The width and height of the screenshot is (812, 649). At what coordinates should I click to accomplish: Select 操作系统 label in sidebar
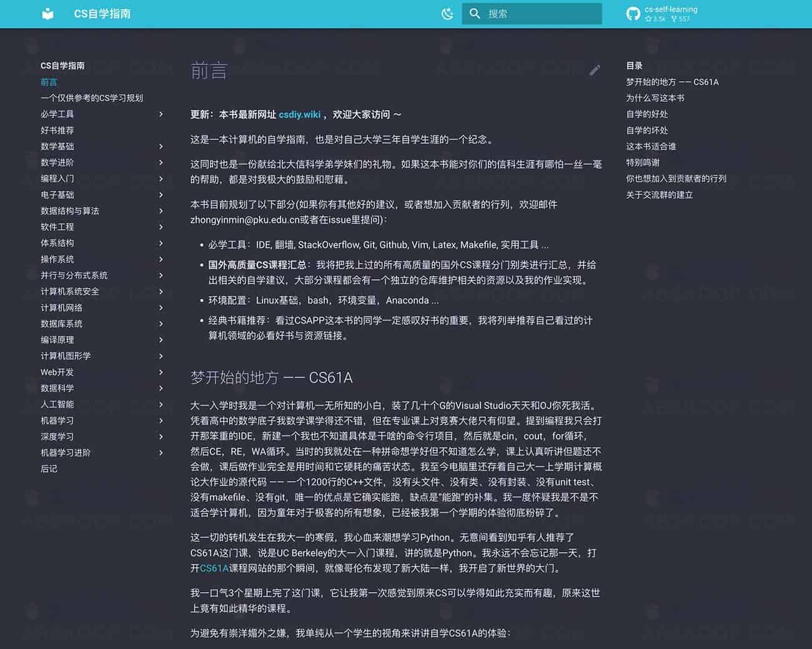point(57,259)
